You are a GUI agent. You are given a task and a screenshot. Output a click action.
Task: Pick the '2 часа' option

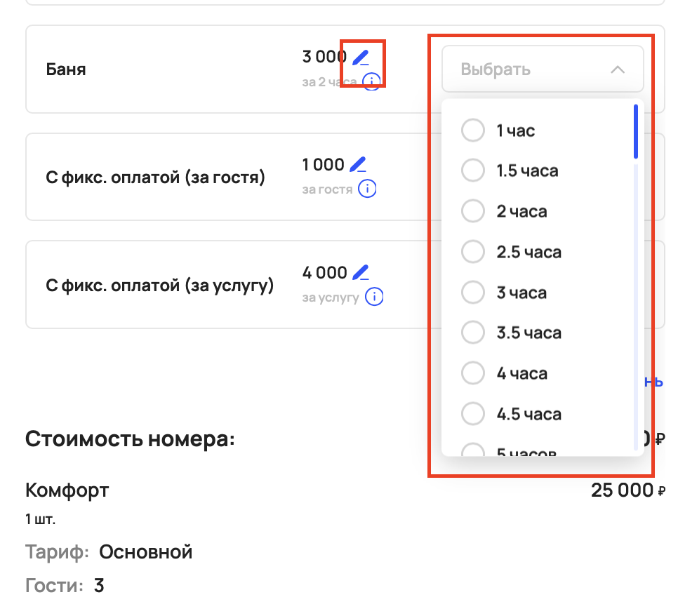[473, 211]
